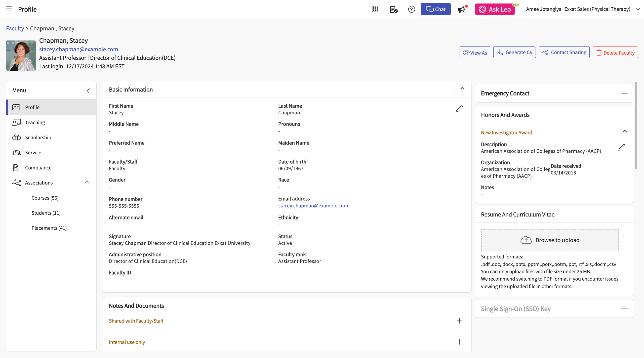Open the hamburger navigation menu
Viewport: 644px width, 358px height.
click(x=9, y=9)
